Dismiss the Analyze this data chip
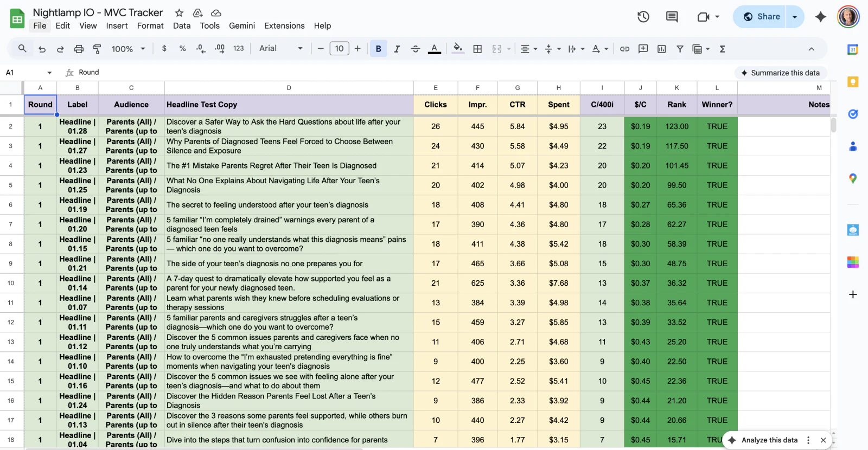 pos(823,440)
